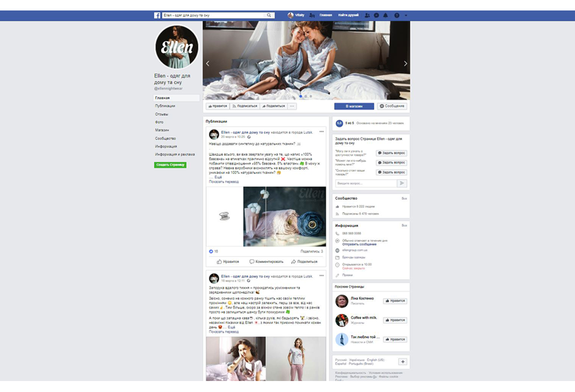Click Задать вопрос for 'Может ли кто-нибудь помочь'
The height and width of the screenshot is (392, 575).
(392, 163)
